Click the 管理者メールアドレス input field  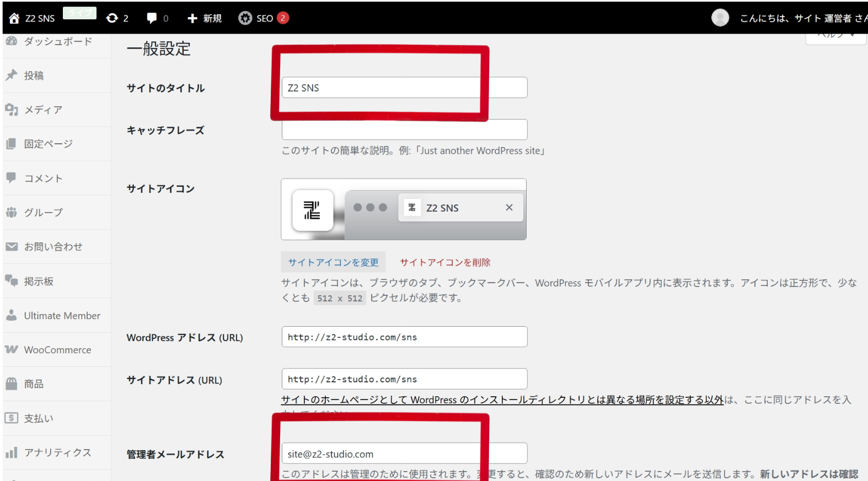pyautogui.click(x=404, y=453)
